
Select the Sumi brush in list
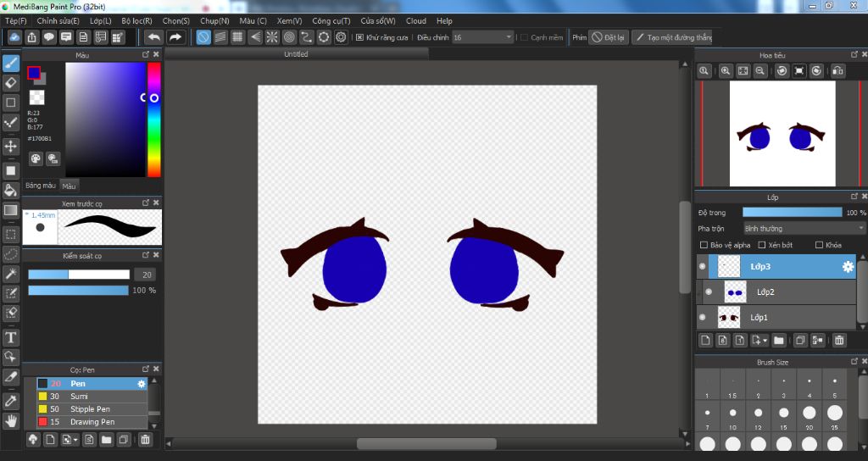click(x=81, y=396)
